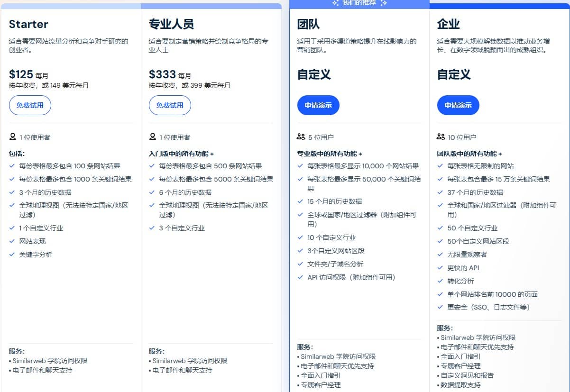Click the checkmark beside 网站表现
This screenshot has width=570, height=392.
point(12,241)
